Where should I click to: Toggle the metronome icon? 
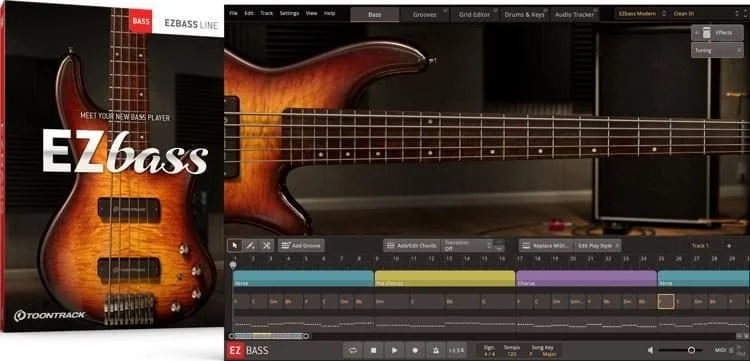click(436, 350)
